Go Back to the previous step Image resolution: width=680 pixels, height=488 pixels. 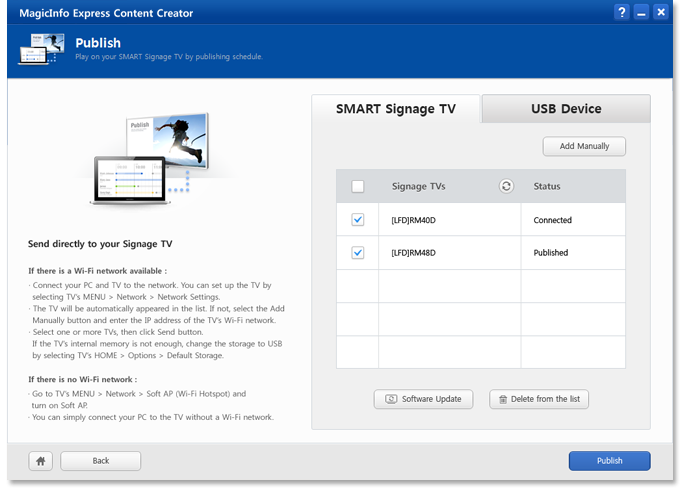[x=101, y=461]
